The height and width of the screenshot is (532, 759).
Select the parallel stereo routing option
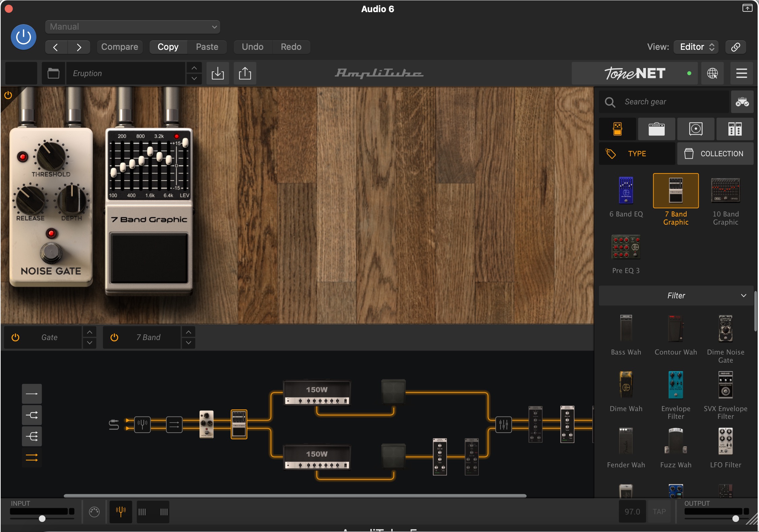click(x=32, y=458)
